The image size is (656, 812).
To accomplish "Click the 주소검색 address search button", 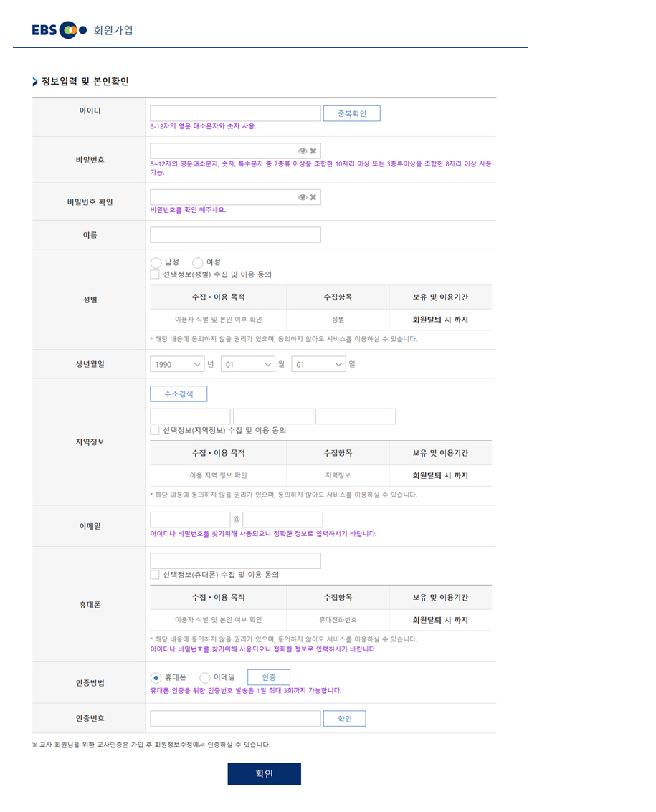I will [178, 393].
